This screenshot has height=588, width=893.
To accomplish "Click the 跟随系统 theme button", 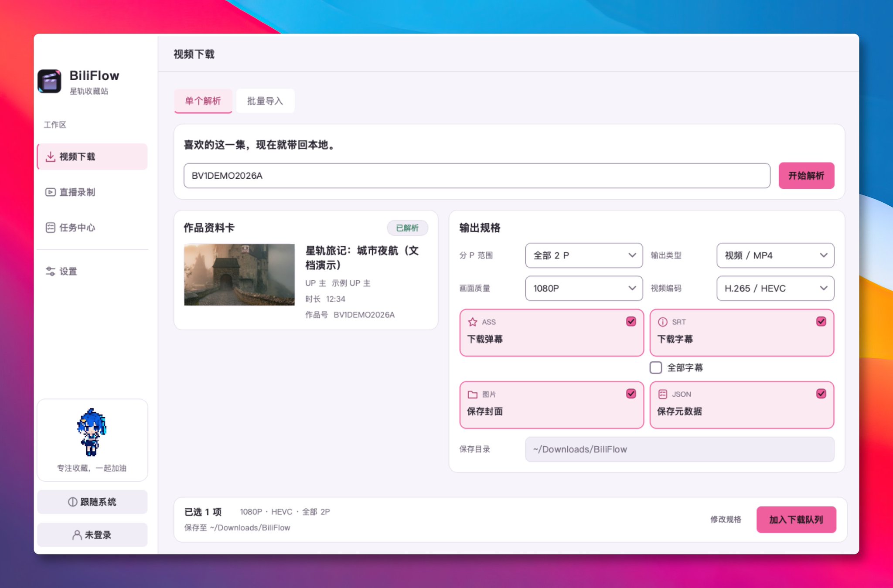I will (92, 502).
